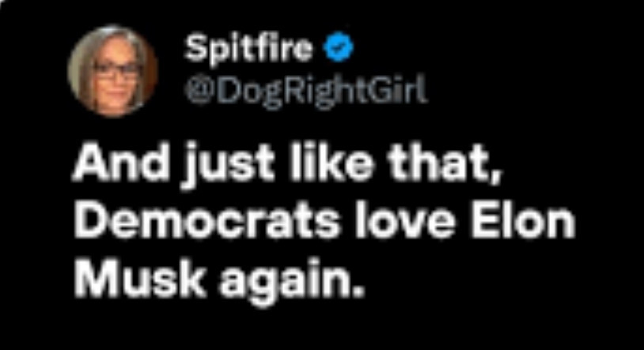Click the word "like" in the tweet

tap(331, 162)
